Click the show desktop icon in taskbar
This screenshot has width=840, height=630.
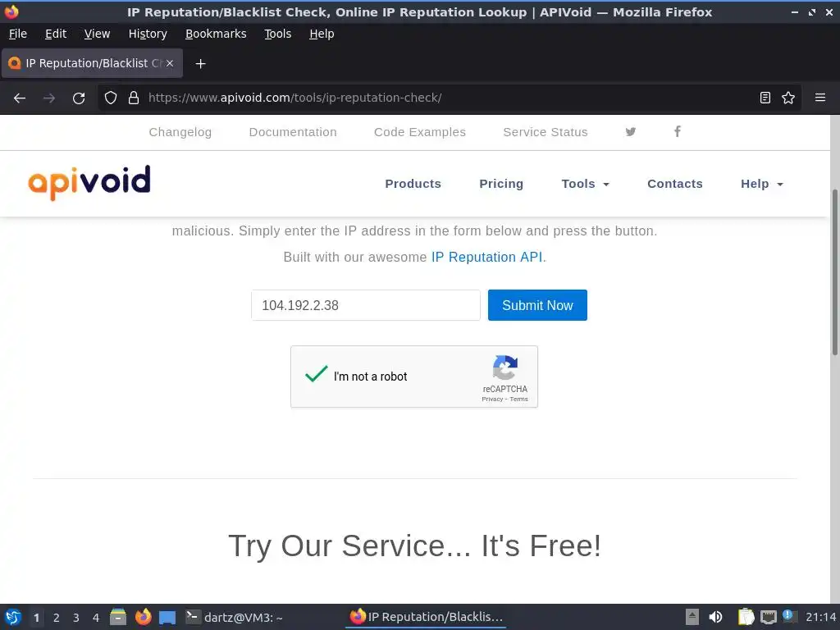pyautogui.click(x=167, y=618)
